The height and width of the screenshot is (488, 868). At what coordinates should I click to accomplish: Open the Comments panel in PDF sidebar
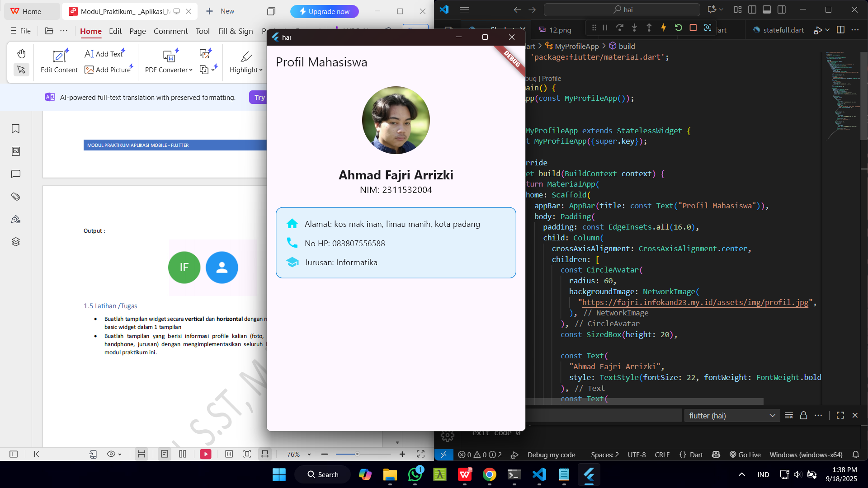pyautogui.click(x=16, y=174)
